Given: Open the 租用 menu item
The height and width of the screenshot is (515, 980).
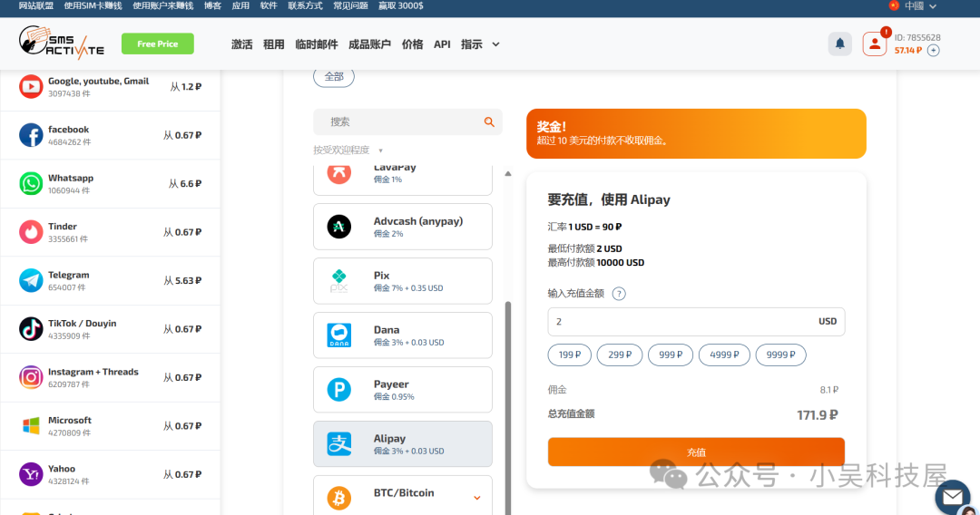Looking at the screenshot, I should click(x=273, y=44).
